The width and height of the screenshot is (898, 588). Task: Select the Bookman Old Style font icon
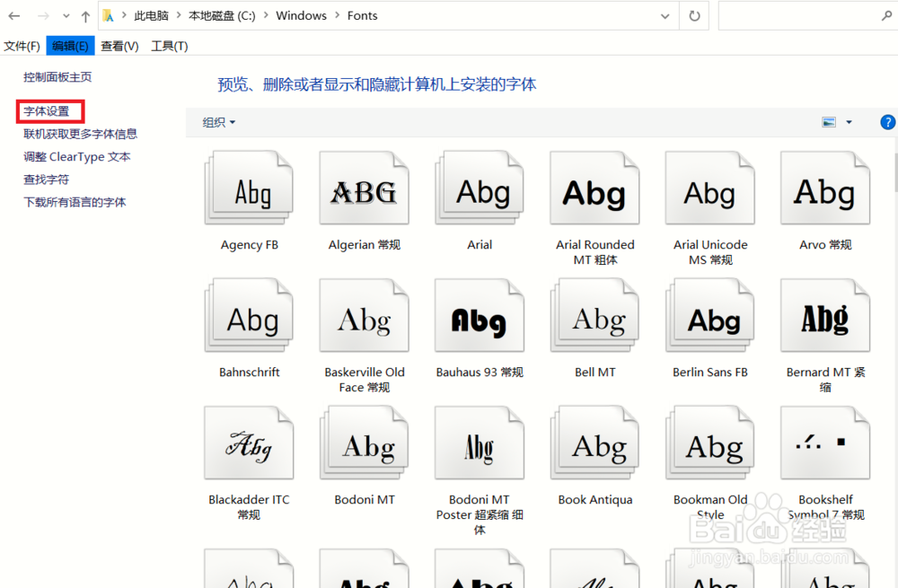[710, 443]
